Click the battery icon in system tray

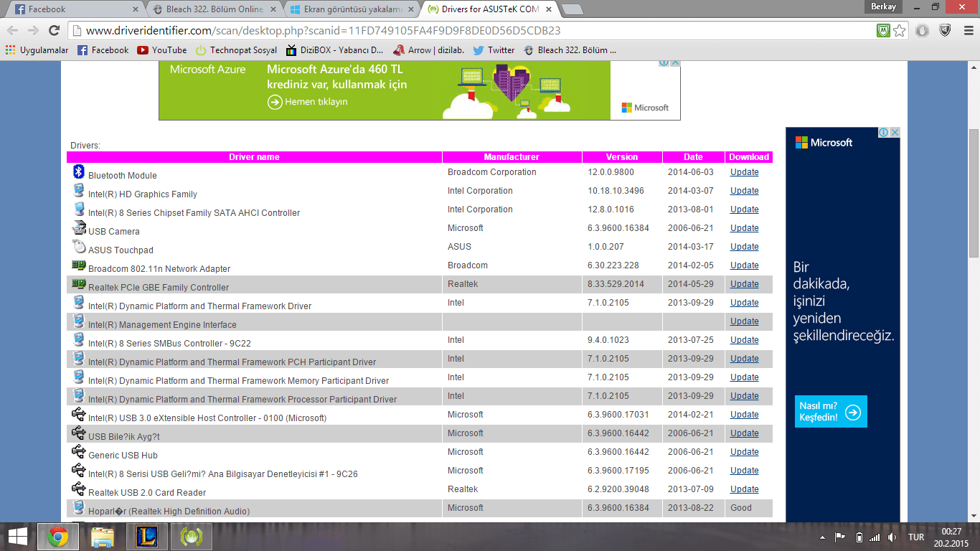click(859, 537)
